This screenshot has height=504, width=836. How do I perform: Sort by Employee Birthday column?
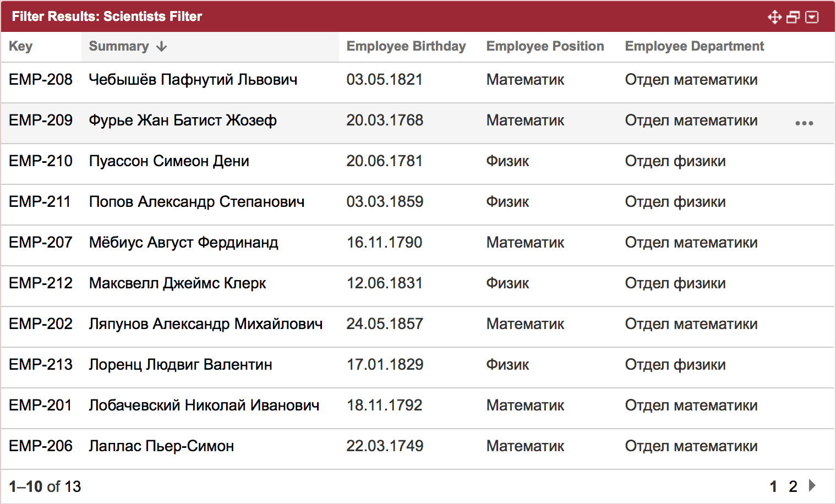pos(406,46)
